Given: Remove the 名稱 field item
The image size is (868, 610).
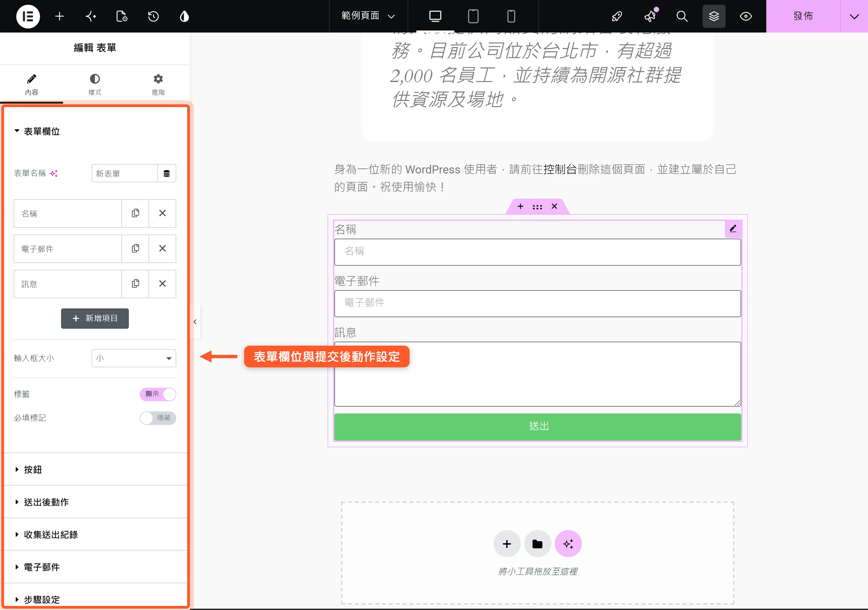Looking at the screenshot, I should coord(162,213).
